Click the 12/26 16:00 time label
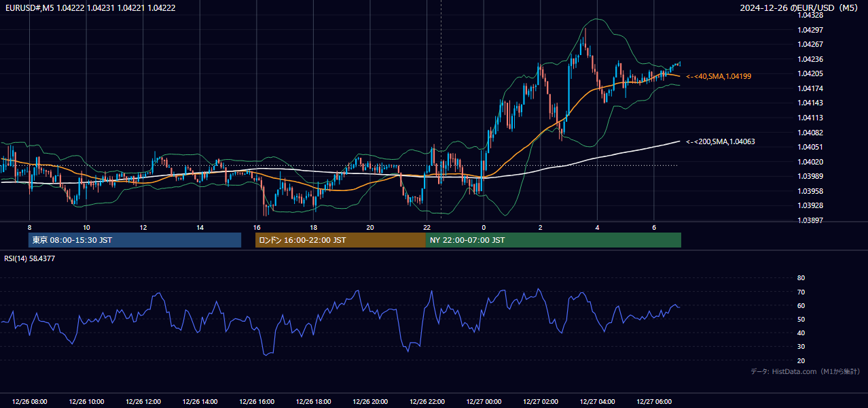Screen dimensions: 868x408 pyautogui.click(x=257, y=402)
